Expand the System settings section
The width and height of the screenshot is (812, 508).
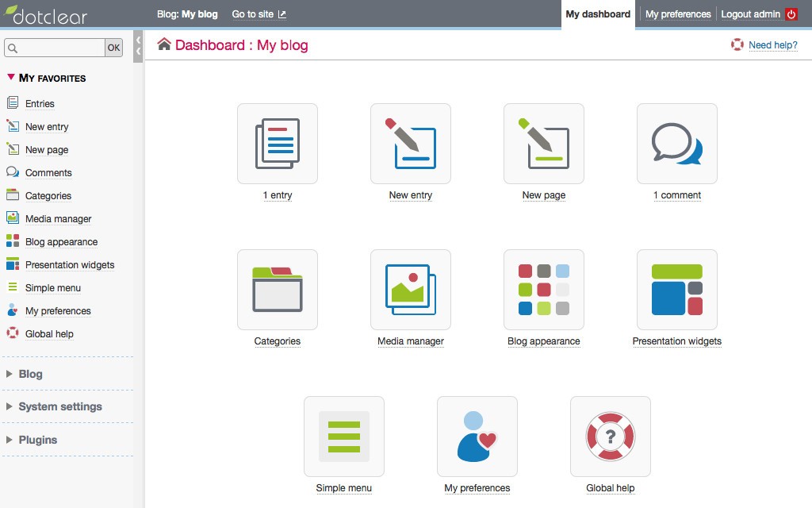click(x=59, y=406)
